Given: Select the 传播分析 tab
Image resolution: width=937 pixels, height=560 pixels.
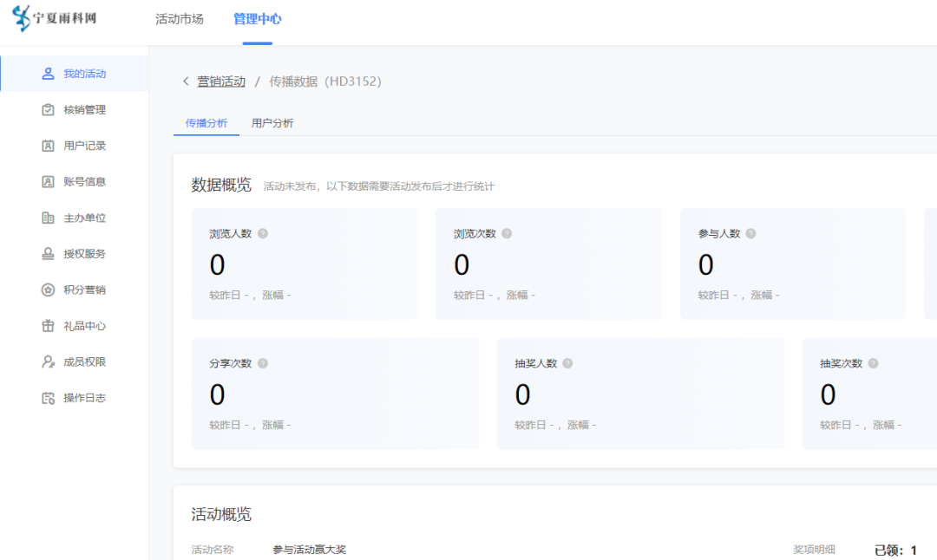Looking at the screenshot, I should point(206,123).
